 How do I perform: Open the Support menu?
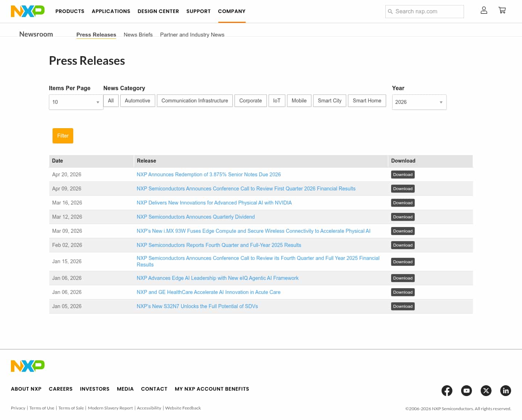(198, 11)
